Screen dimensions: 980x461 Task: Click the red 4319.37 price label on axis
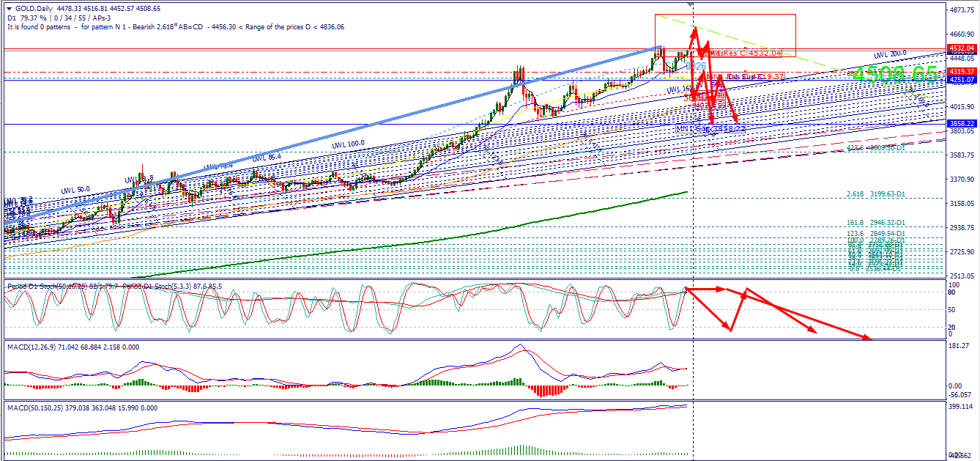(x=962, y=71)
